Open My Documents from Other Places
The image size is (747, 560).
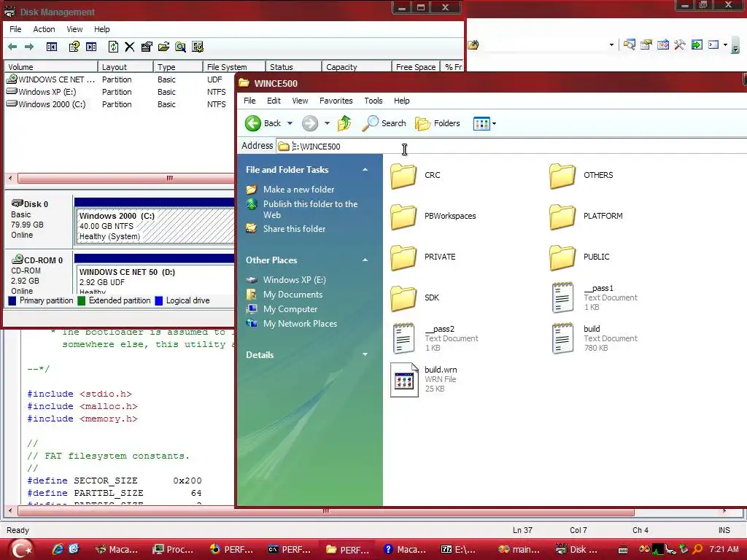click(x=293, y=295)
